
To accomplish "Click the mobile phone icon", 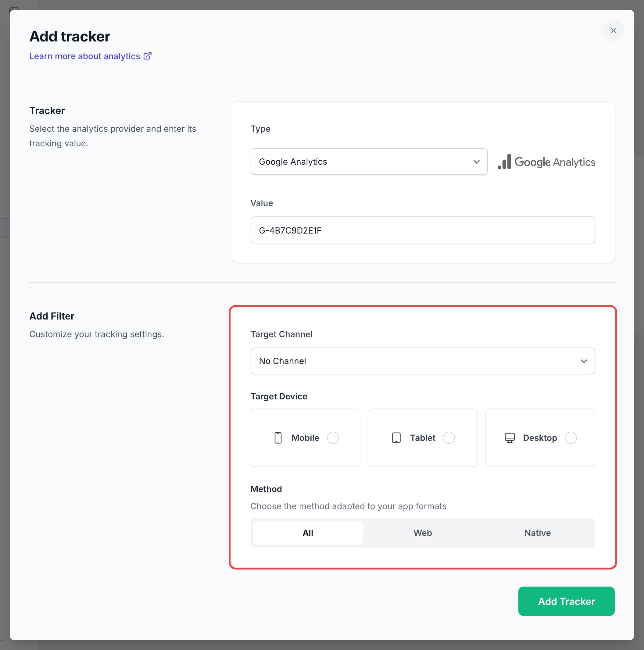I will pos(278,438).
